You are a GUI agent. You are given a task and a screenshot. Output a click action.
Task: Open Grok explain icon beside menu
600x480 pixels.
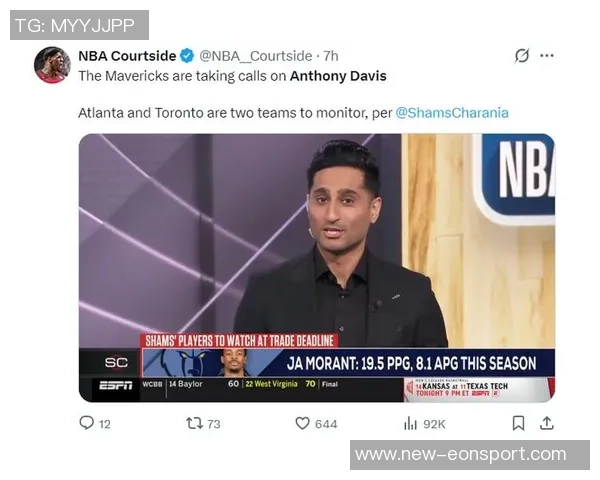point(522,56)
